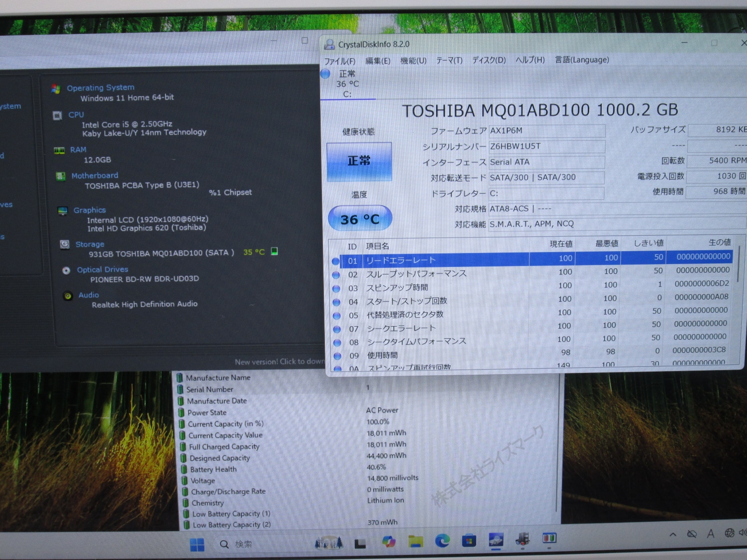Switch to the battery info app on the taskbar

tap(549, 539)
